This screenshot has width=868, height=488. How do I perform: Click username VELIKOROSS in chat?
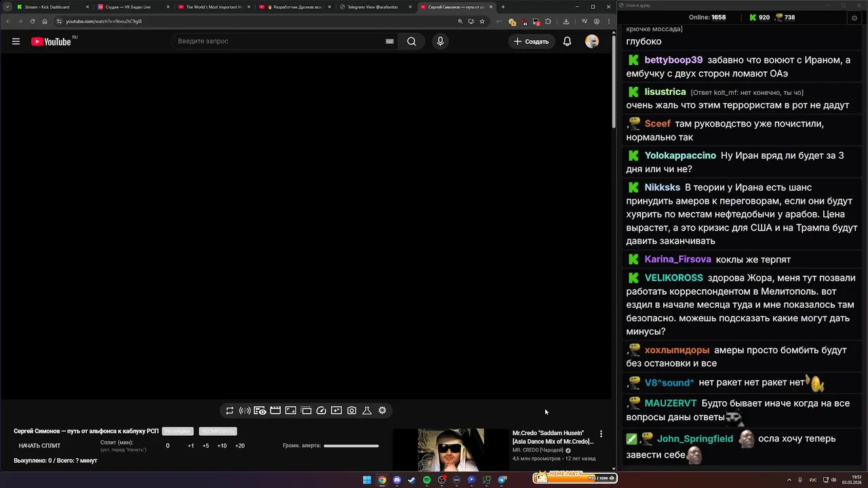[673, 278]
